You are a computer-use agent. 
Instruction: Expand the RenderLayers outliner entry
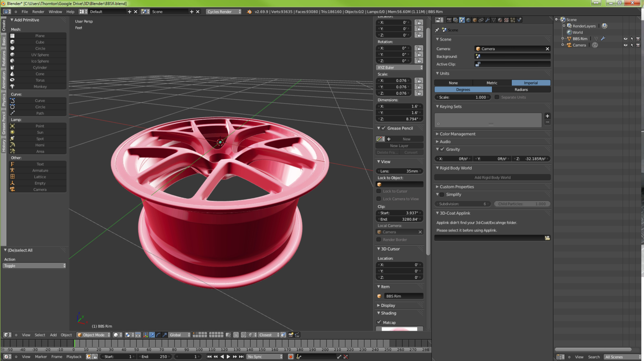tap(564, 26)
